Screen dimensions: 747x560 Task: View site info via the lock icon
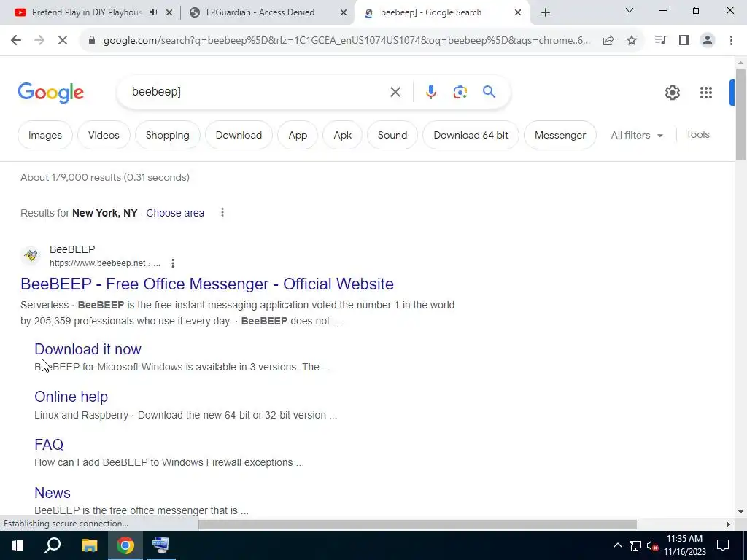92,41
